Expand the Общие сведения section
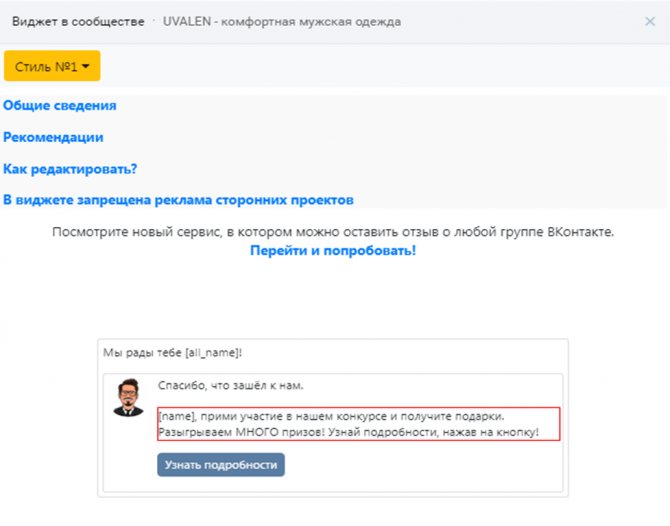The width and height of the screenshot is (670, 526). click(60, 106)
